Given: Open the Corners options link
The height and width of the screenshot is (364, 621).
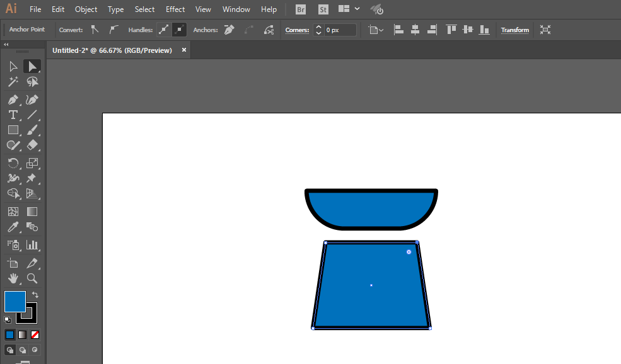Looking at the screenshot, I should pyautogui.click(x=297, y=30).
